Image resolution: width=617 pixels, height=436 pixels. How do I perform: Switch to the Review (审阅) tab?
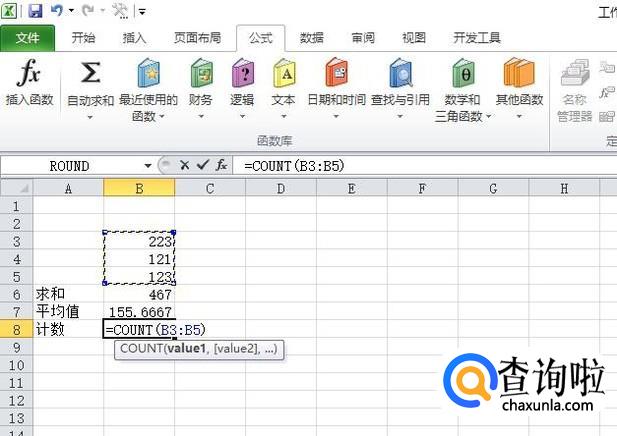363,38
